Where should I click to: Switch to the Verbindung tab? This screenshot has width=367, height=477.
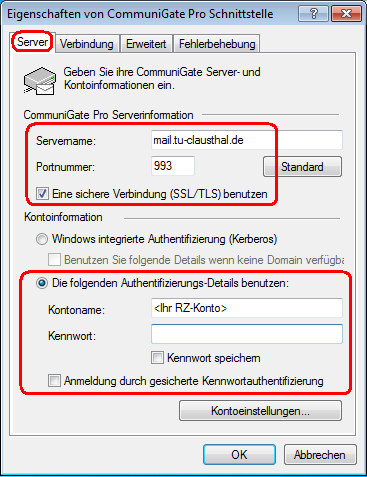pos(87,44)
